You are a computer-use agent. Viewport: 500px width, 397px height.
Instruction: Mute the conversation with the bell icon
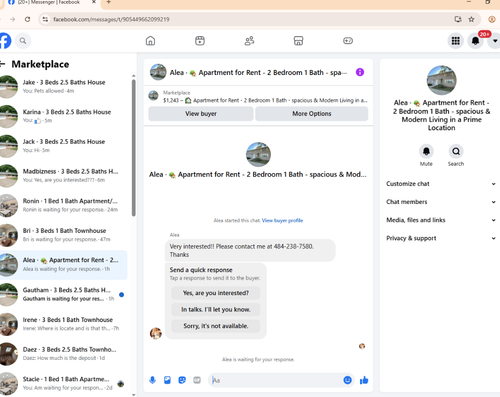click(426, 151)
